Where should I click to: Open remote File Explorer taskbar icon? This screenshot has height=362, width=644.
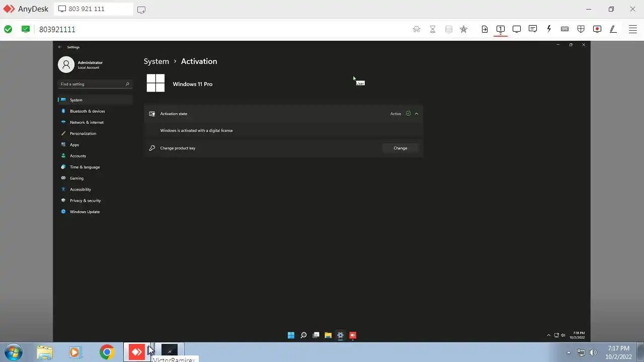[328, 335]
